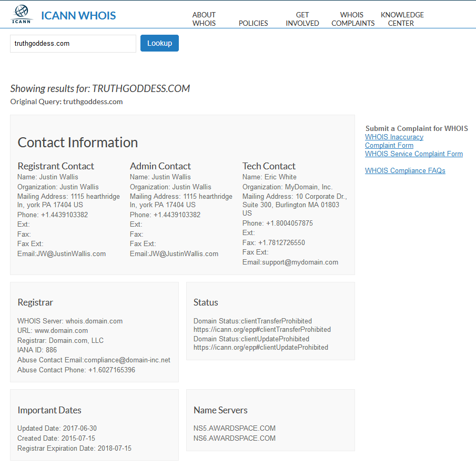Image resolution: width=476 pixels, height=467 pixels.
Task: Select the Registrant 'Phone: +1.4439103382' line
Action: (x=53, y=215)
